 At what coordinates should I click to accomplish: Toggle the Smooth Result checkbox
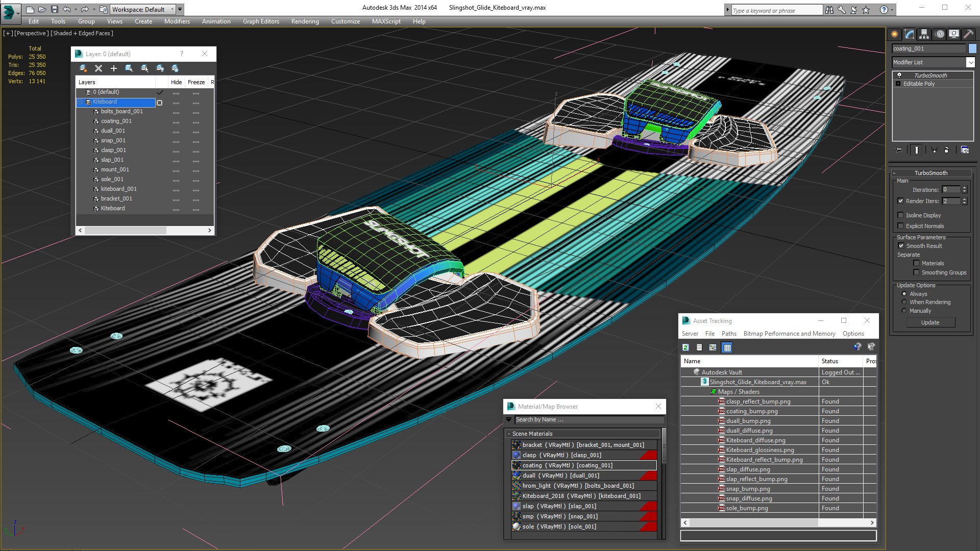click(901, 246)
